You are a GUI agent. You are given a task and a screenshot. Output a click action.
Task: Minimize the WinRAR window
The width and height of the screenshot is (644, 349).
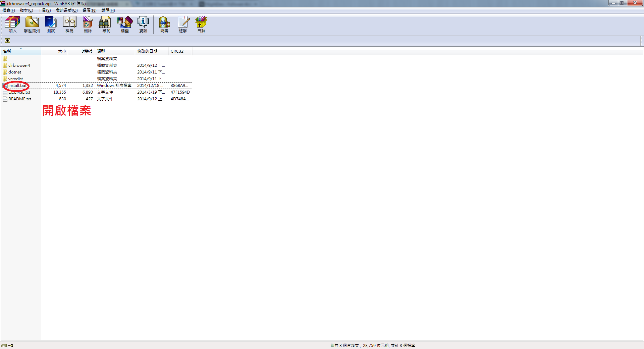(613, 3)
